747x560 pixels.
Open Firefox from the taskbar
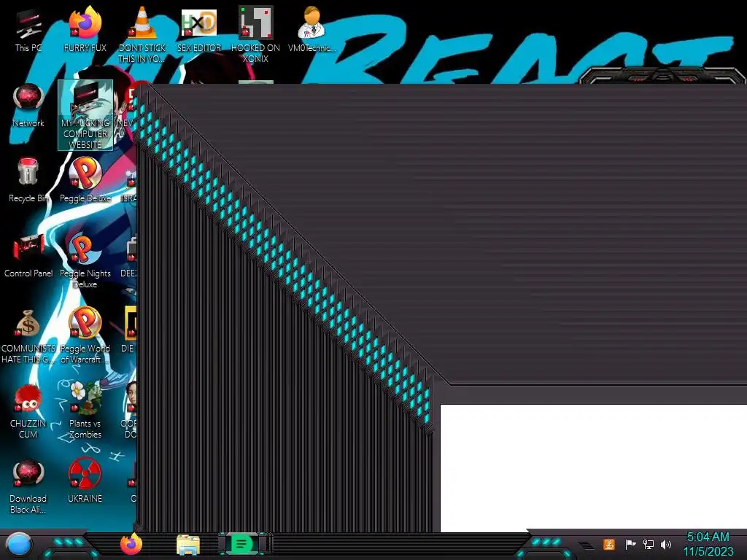click(x=131, y=544)
